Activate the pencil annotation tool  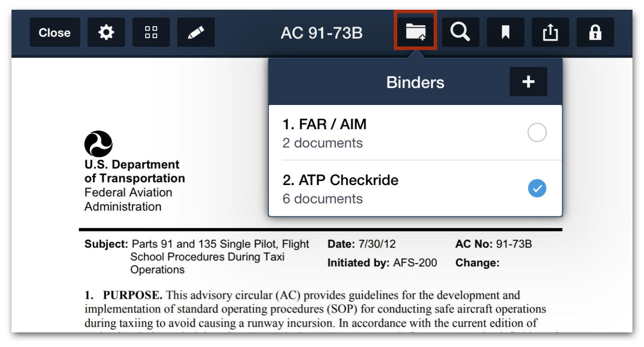(x=196, y=32)
